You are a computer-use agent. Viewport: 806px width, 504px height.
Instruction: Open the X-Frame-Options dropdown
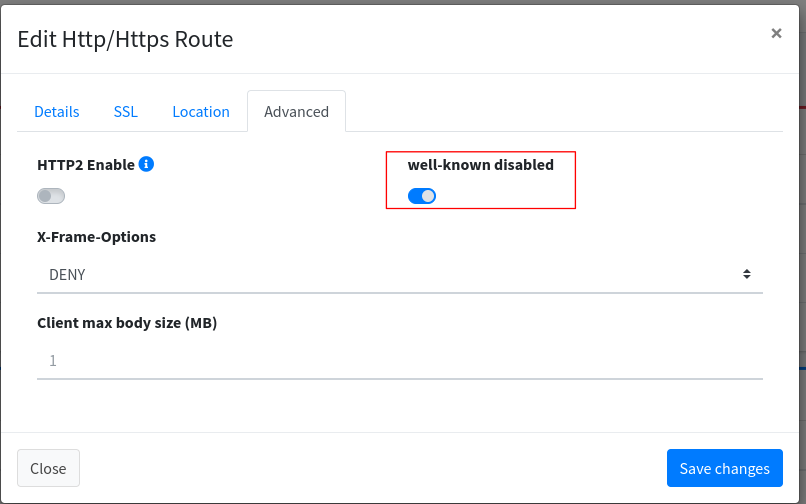pyautogui.click(x=399, y=274)
